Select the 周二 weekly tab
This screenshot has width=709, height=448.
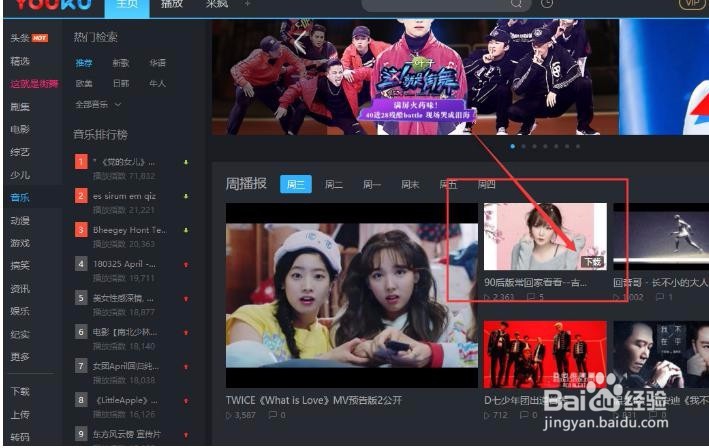[x=334, y=184]
